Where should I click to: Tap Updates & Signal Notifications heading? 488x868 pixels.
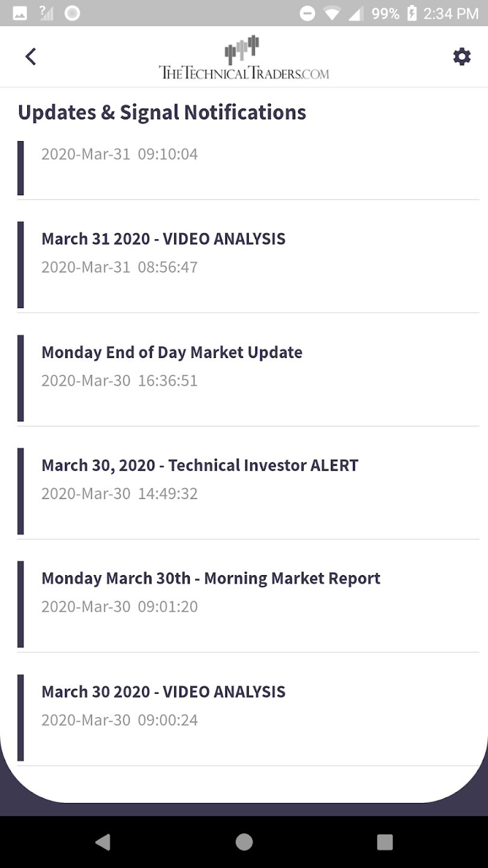[162, 112]
